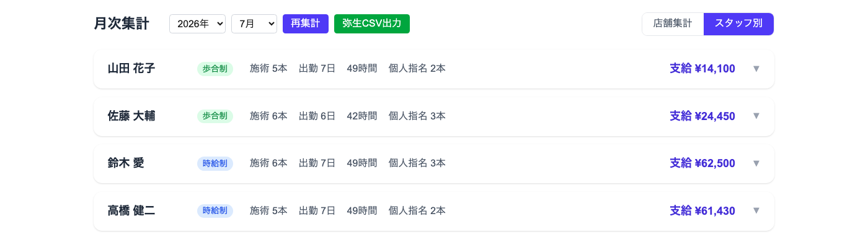Open the 7月 month dropdown

254,24
